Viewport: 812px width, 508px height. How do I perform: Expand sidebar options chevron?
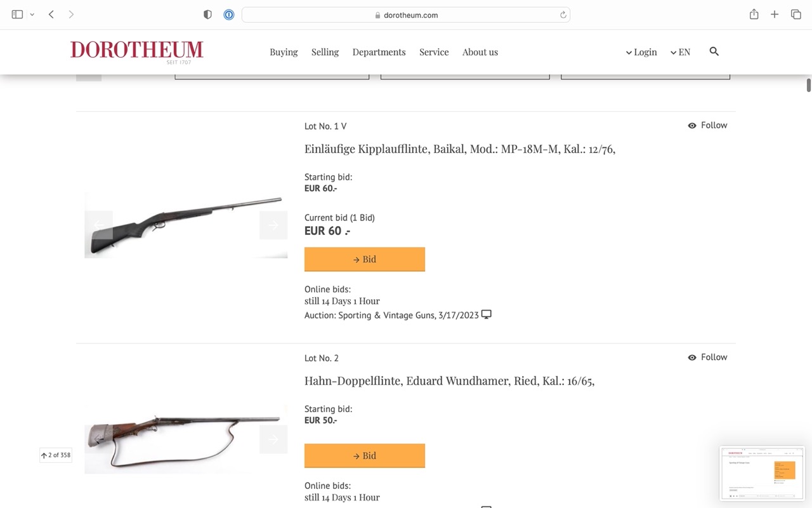pyautogui.click(x=32, y=15)
